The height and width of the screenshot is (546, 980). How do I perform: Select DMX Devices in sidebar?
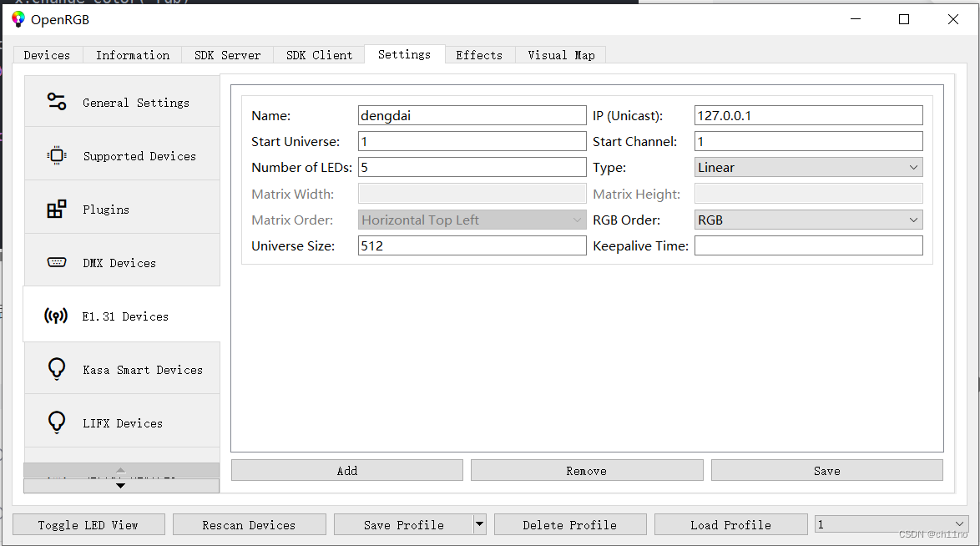(x=122, y=262)
